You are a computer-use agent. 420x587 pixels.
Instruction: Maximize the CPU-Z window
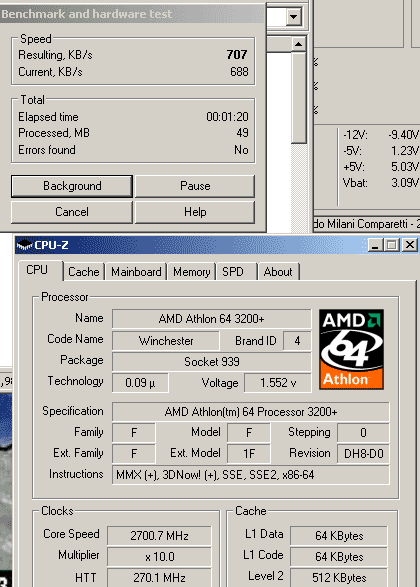[392, 245]
